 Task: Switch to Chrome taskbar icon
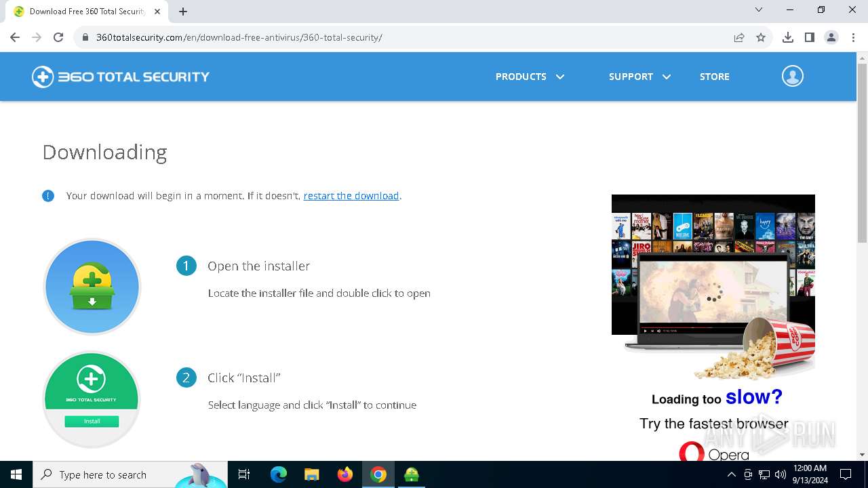click(378, 474)
